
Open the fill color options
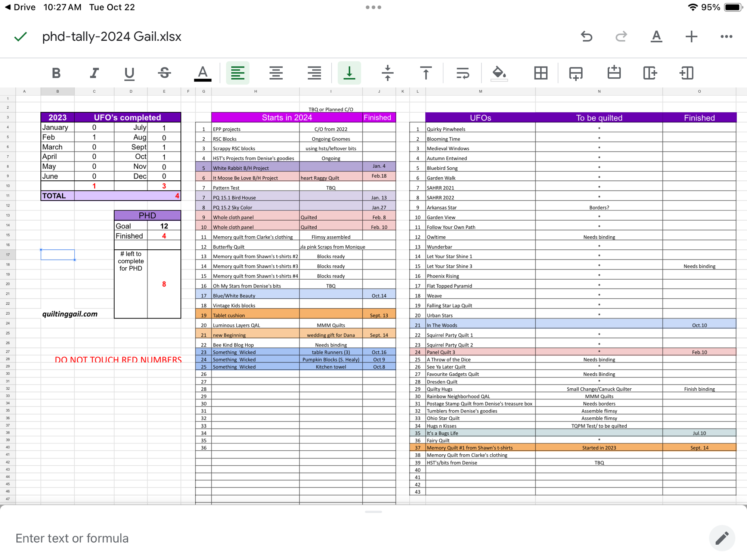coord(499,73)
